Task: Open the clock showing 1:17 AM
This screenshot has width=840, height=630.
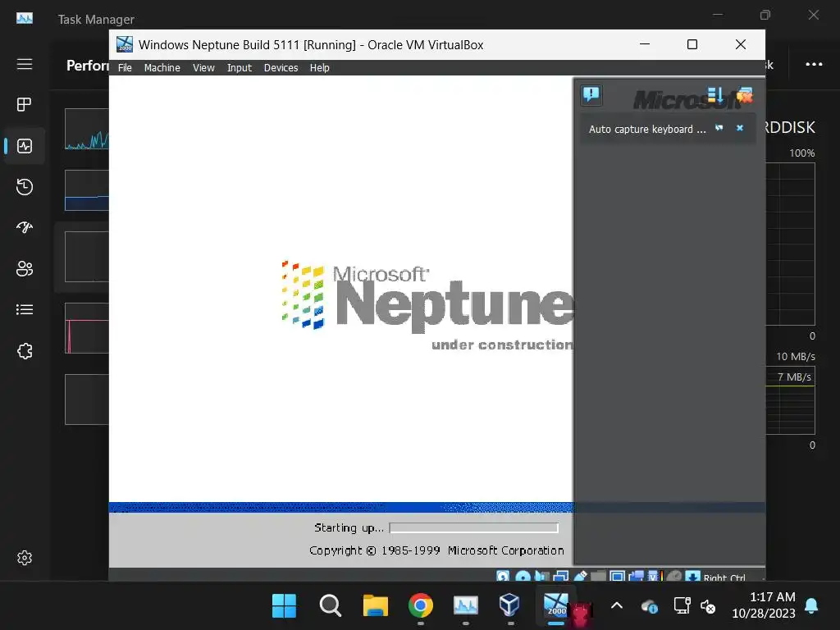Action: click(x=764, y=605)
